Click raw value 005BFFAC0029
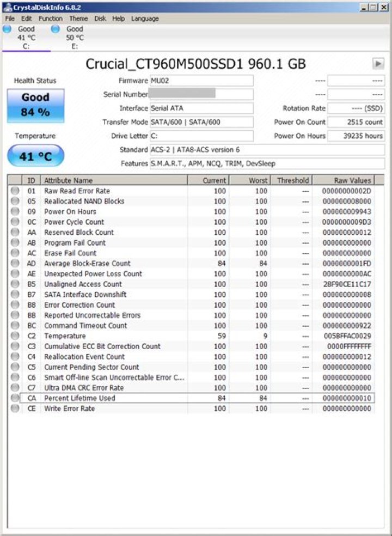This screenshot has width=392, height=536. (x=347, y=336)
